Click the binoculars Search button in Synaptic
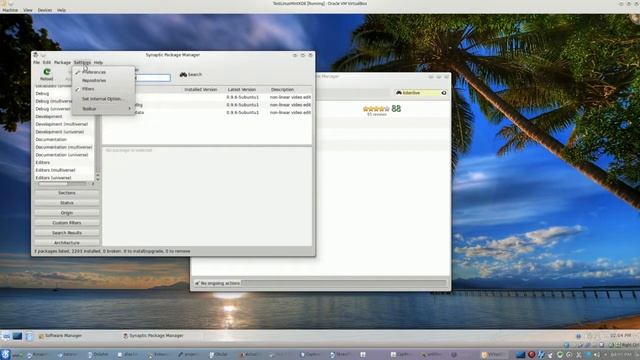The image size is (640, 360). point(191,74)
